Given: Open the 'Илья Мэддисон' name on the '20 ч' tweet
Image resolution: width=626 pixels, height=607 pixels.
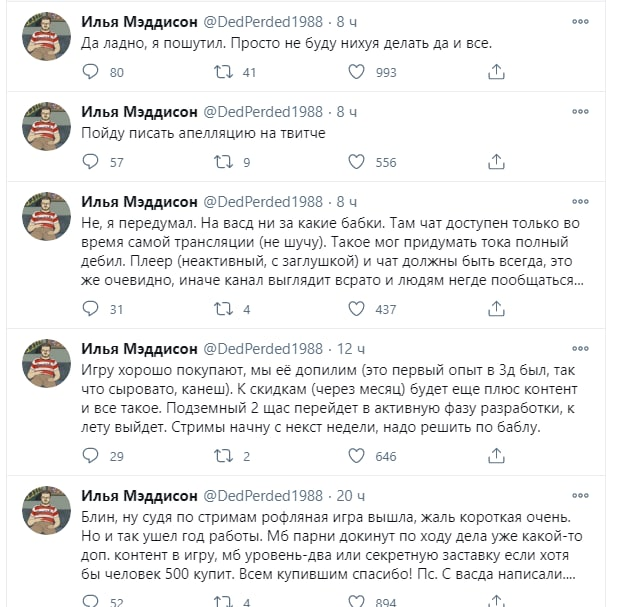Looking at the screenshot, I should tap(138, 495).
